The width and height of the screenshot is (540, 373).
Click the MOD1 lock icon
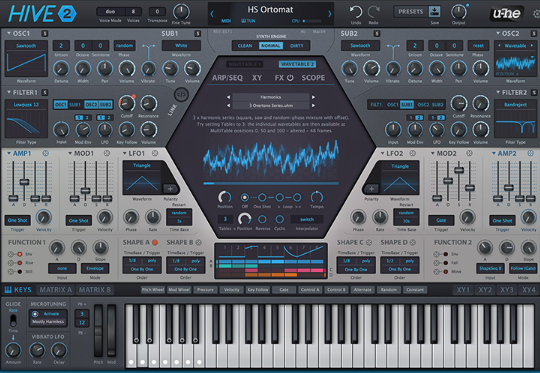click(107, 153)
